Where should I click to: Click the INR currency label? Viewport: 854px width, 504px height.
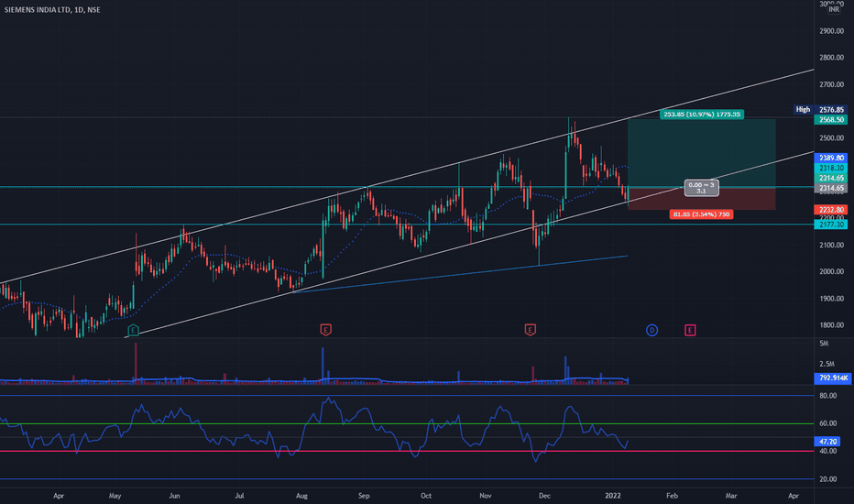(x=834, y=9)
